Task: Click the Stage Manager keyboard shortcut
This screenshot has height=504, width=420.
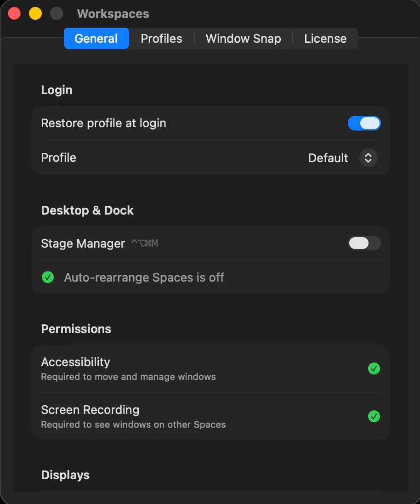Action: [145, 244]
